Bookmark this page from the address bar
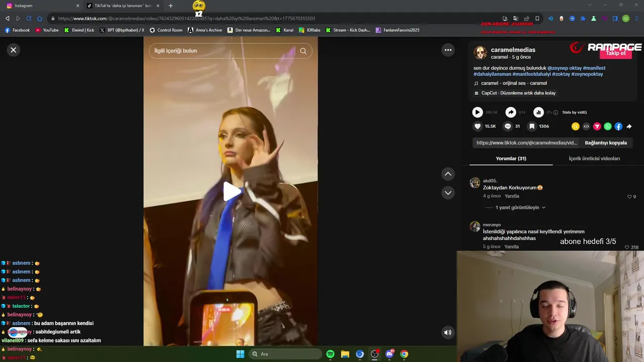The width and height of the screenshot is (644, 362). [x=537, y=19]
